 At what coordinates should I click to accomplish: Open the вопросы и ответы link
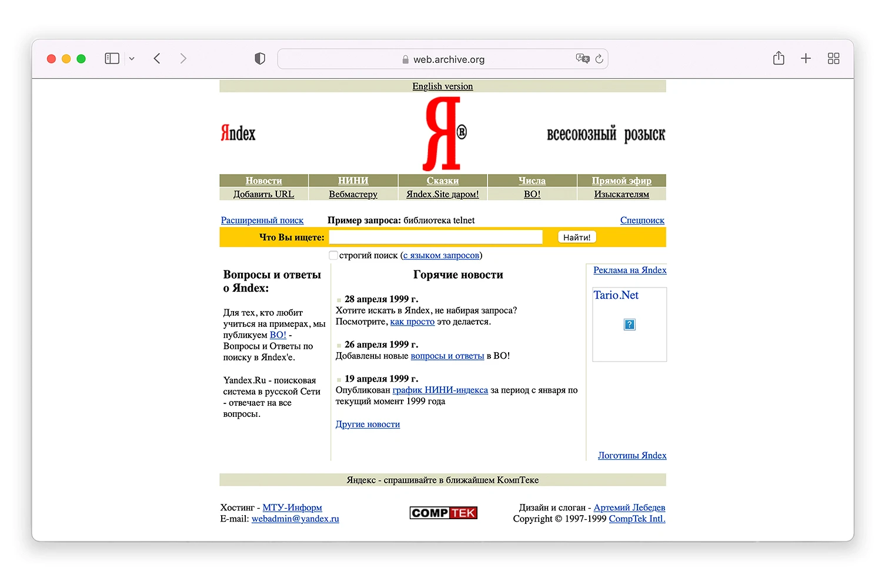click(447, 356)
